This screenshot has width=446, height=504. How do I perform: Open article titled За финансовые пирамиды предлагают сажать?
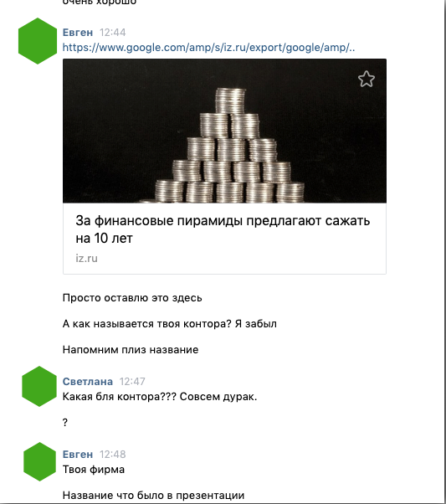pyautogui.click(x=223, y=229)
